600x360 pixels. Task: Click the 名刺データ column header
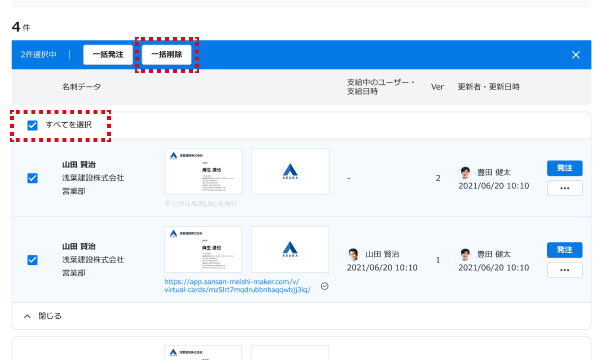[82, 87]
